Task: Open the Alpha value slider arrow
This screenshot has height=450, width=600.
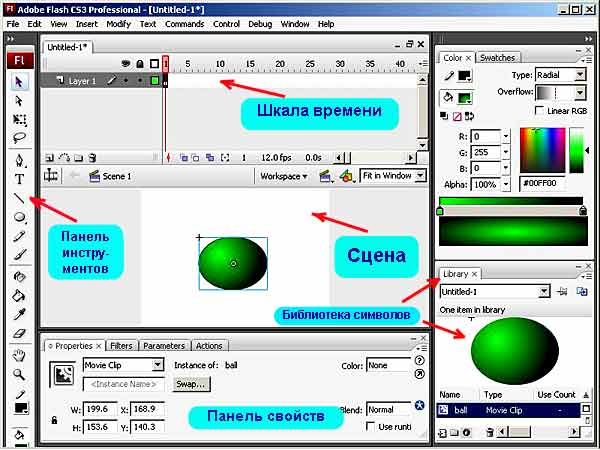Action: [506, 184]
